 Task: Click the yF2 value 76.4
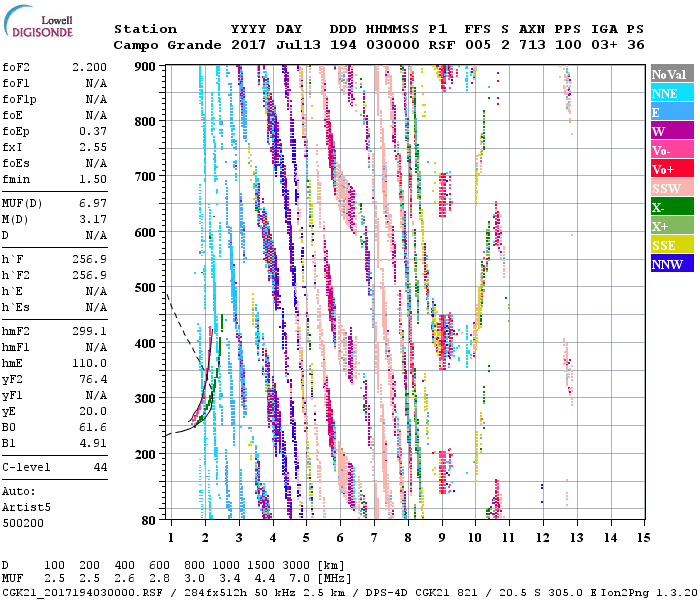coord(93,379)
